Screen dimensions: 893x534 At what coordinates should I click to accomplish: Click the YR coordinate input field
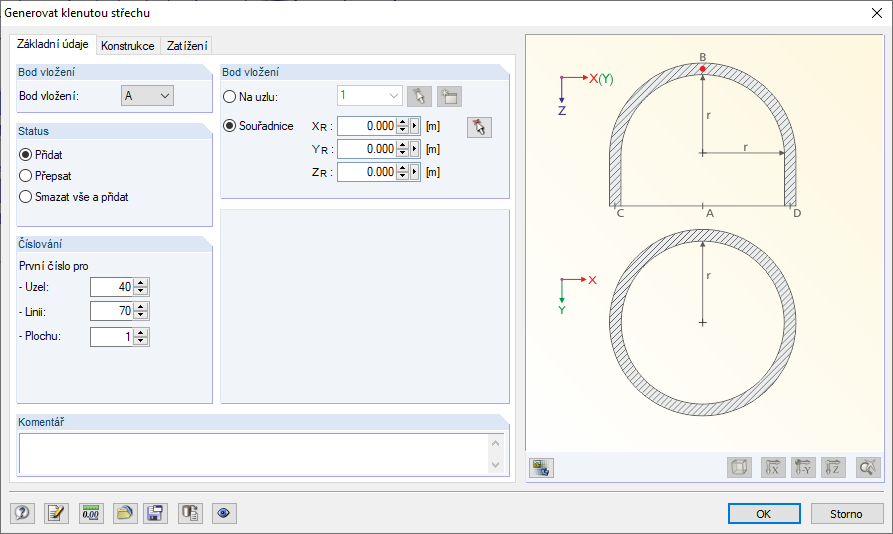(367, 149)
